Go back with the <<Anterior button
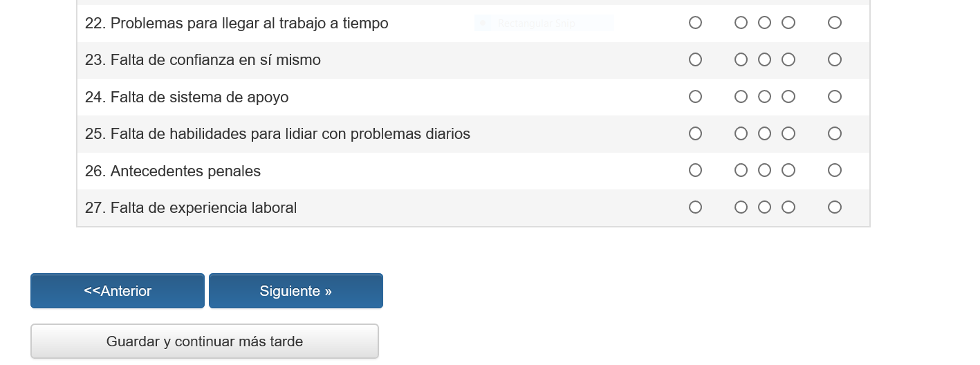The width and height of the screenshot is (980, 365). click(x=118, y=291)
